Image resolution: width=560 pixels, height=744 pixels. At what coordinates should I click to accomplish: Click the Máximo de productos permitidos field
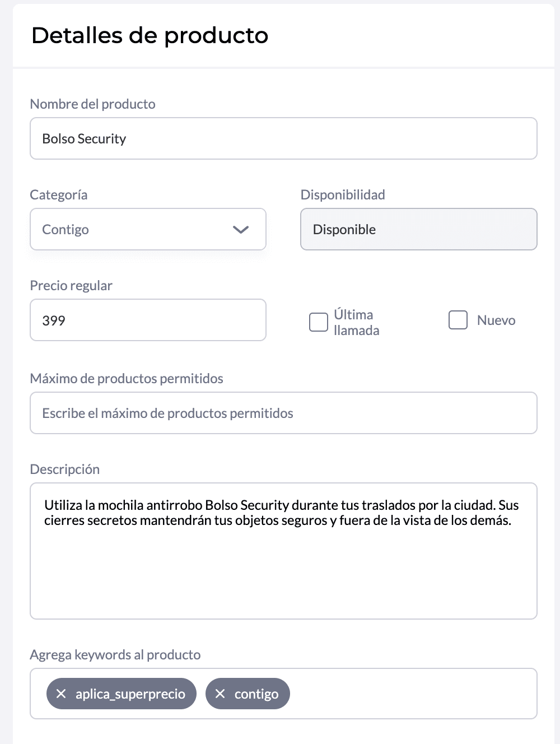click(x=283, y=413)
